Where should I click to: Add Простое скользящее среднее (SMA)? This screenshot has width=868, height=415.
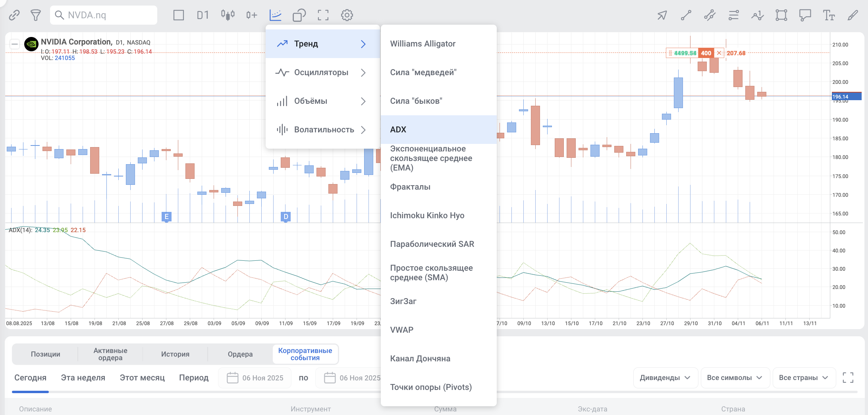[439, 273]
